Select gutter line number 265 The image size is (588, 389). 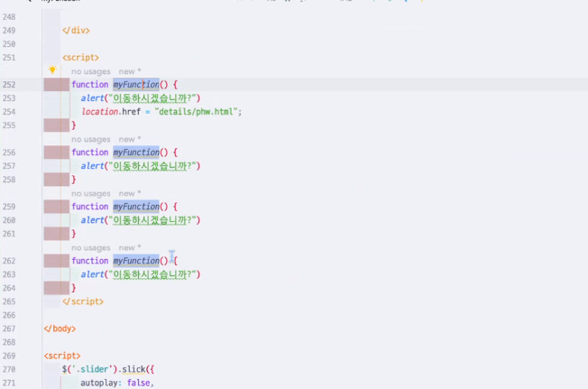pos(9,301)
